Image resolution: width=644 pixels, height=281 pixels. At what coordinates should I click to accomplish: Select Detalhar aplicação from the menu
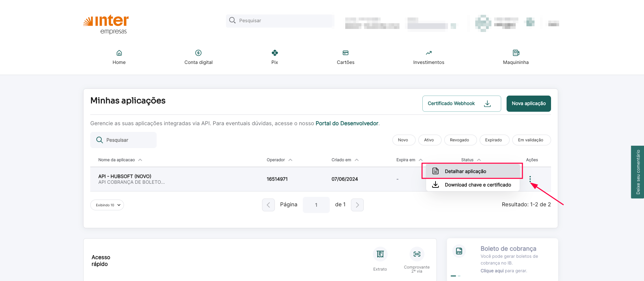click(x=473, y=171)
